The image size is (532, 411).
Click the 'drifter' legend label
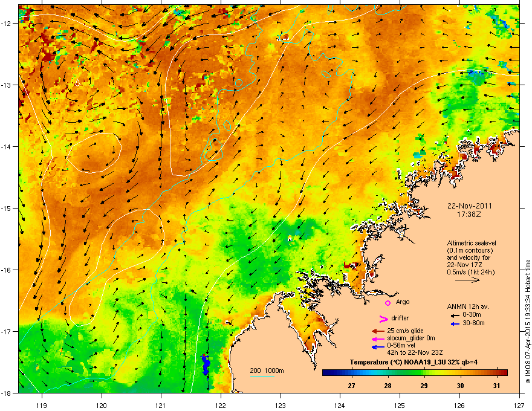tap(400, 318)
